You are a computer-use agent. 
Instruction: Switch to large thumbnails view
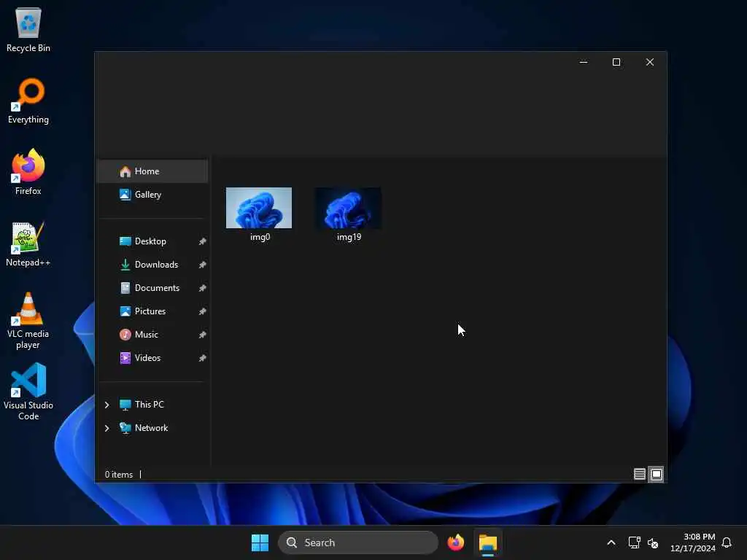[x=657, y=474]
